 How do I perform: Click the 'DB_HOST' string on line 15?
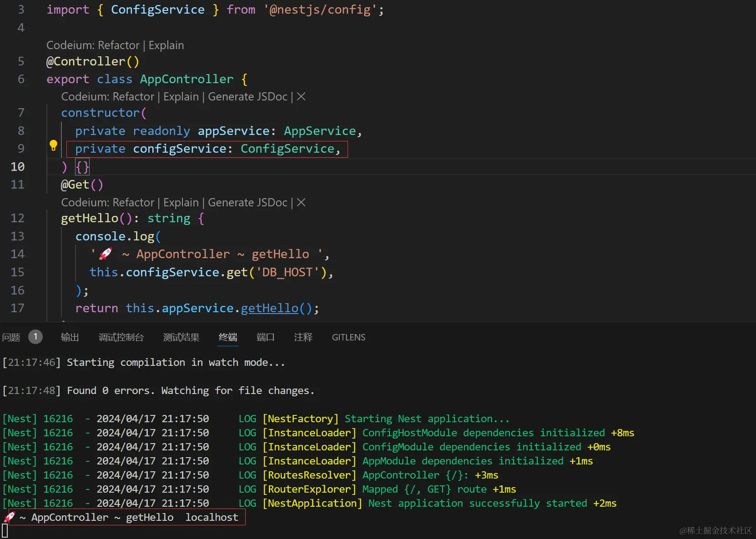point(288,273)
